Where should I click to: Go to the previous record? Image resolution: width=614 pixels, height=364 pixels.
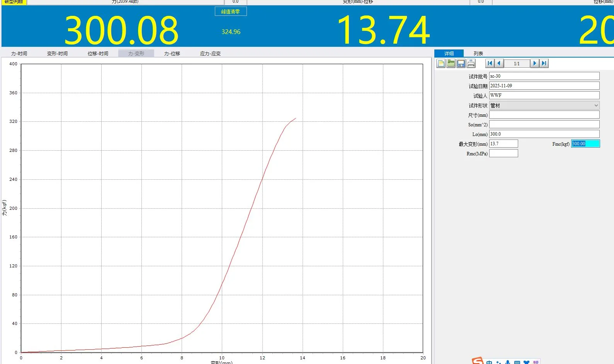coord(499,63)
